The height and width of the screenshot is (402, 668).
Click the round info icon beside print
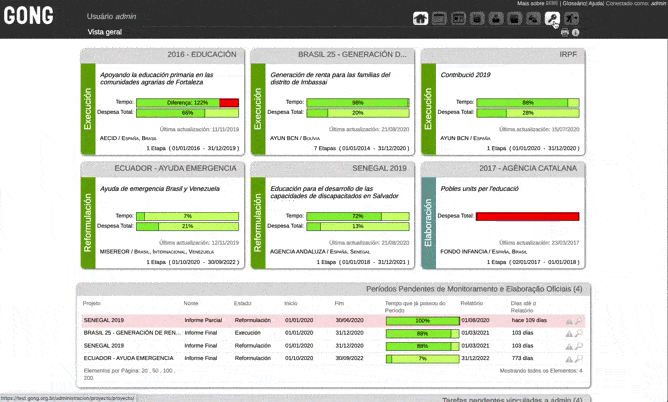click(x=576, y=33)
